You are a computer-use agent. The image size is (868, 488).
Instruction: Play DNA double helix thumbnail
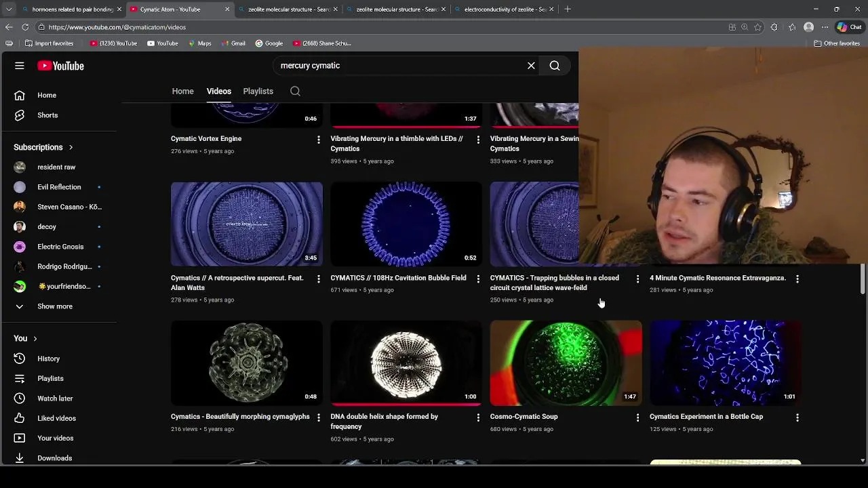pos(406,363)
